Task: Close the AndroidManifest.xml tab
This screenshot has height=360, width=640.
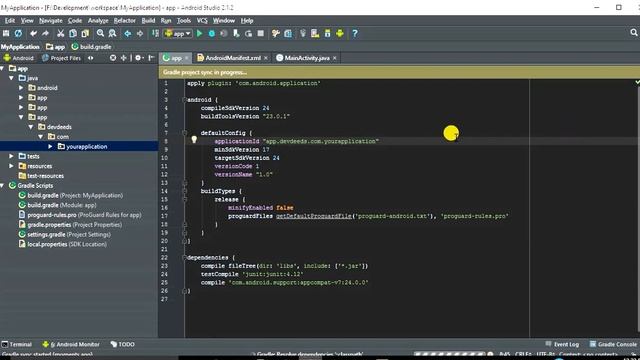Action: 266,58
